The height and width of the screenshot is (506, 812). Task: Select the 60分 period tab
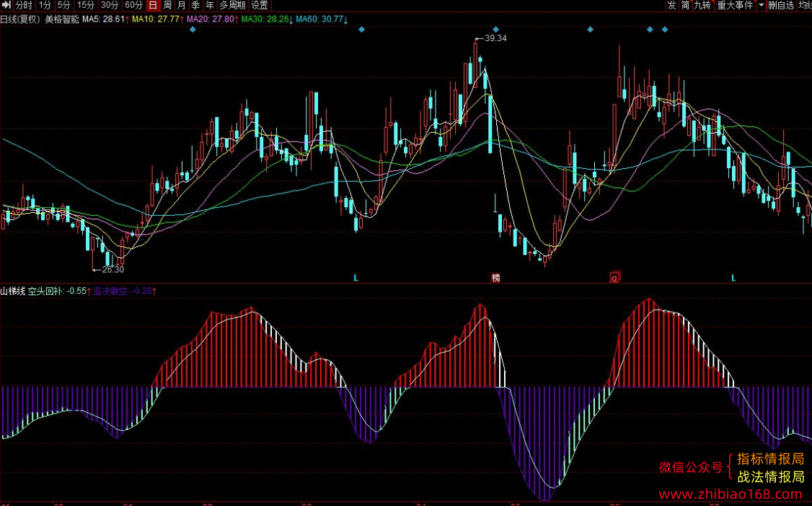[133, 5]
